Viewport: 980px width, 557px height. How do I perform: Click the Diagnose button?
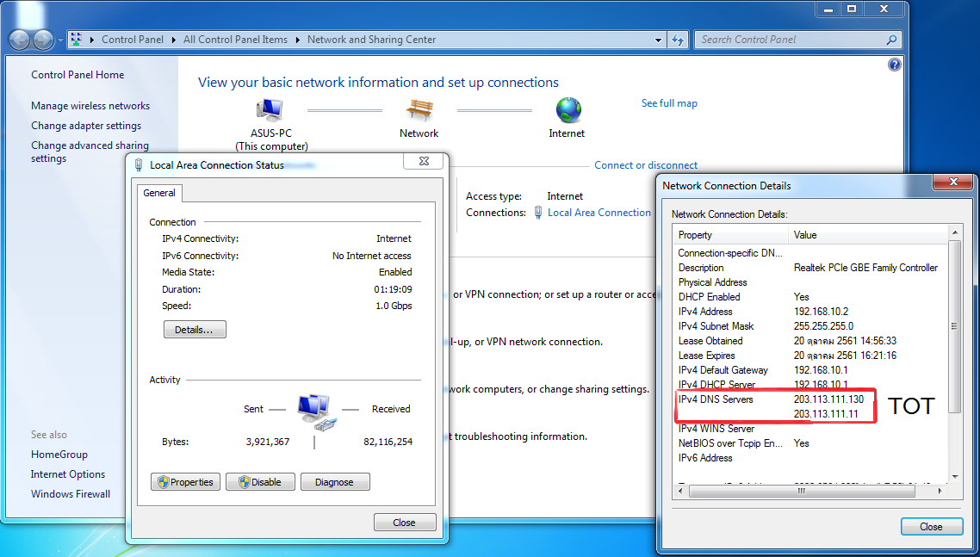click(x=335, y=482)
